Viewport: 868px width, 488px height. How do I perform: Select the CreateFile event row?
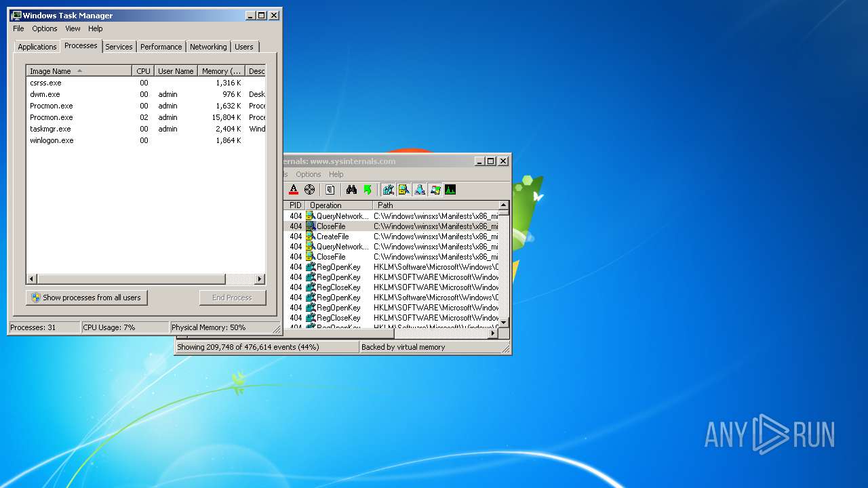(x=391, y=237)
